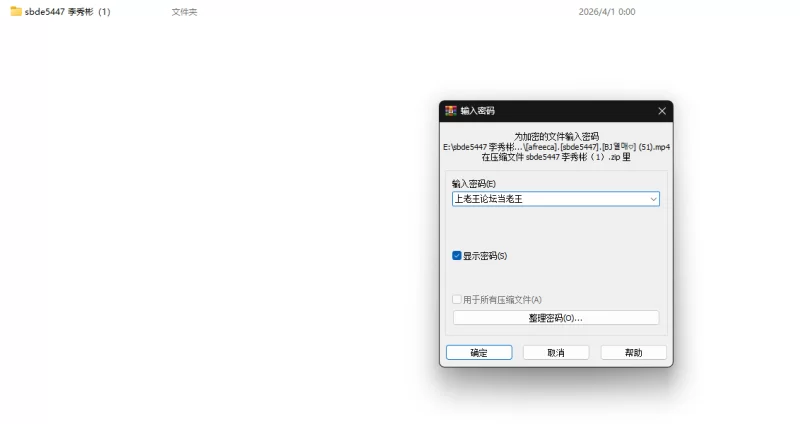The image size is (800, 424).
Task: Select the sbde5447 folder icon
Action: tap(16, 12)
